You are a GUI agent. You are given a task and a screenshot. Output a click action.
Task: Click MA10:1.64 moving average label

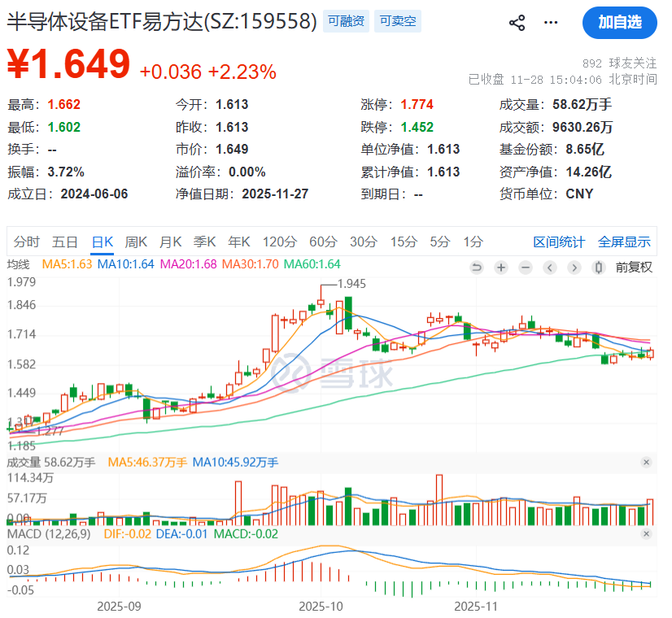point(125,263)
